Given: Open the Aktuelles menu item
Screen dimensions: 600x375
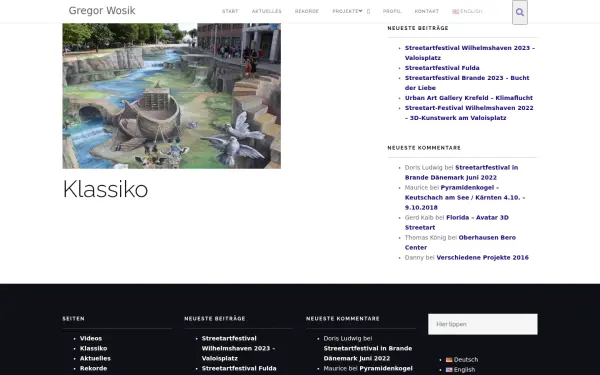Looking at the screenshot, I should pyautogui.click(x=266, y=11).
